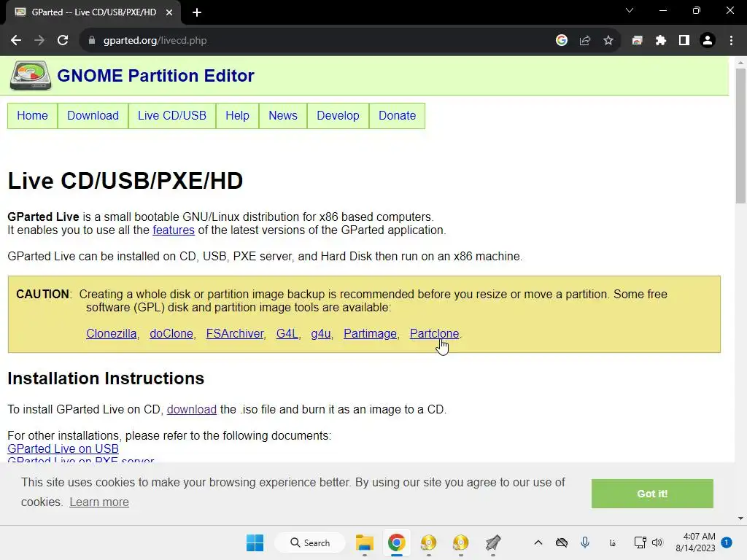This screenshot has width=747, height=560.
Task: Share this page icon
Action: coord(585,41)
